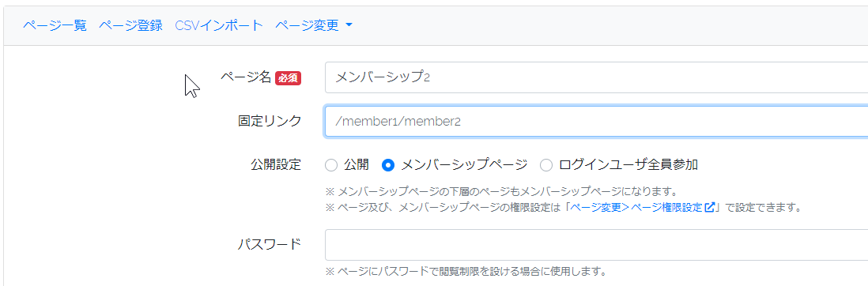Screen dimensions: 868x286
Task: Click the external-link icon beside ページ権限設定
Action: tap(710, 208)
